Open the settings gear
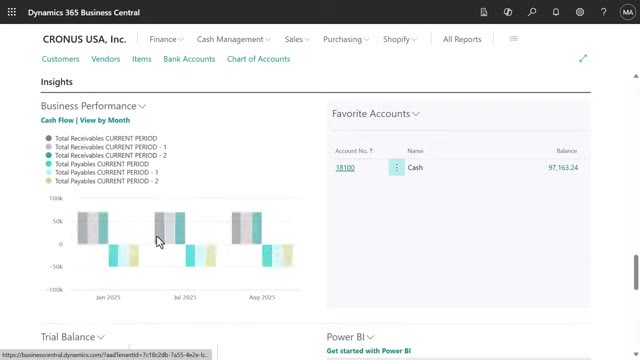This screenshot has width=640, height=360. click(580, 12)
